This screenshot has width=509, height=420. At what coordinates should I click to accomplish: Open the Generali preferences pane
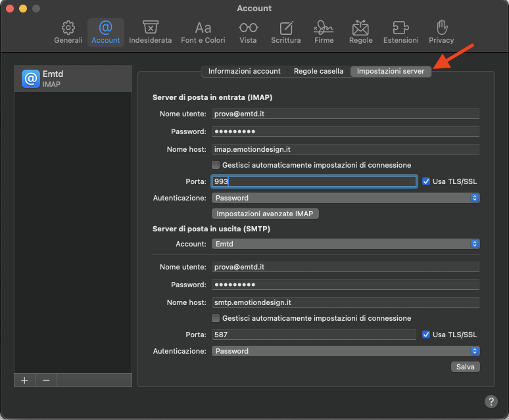[68, 32]
